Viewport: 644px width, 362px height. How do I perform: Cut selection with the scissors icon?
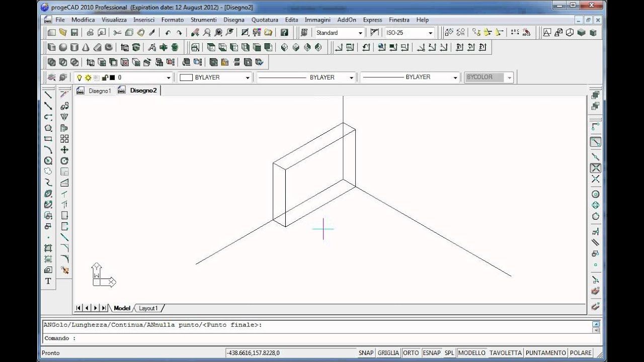coord(117,33)
